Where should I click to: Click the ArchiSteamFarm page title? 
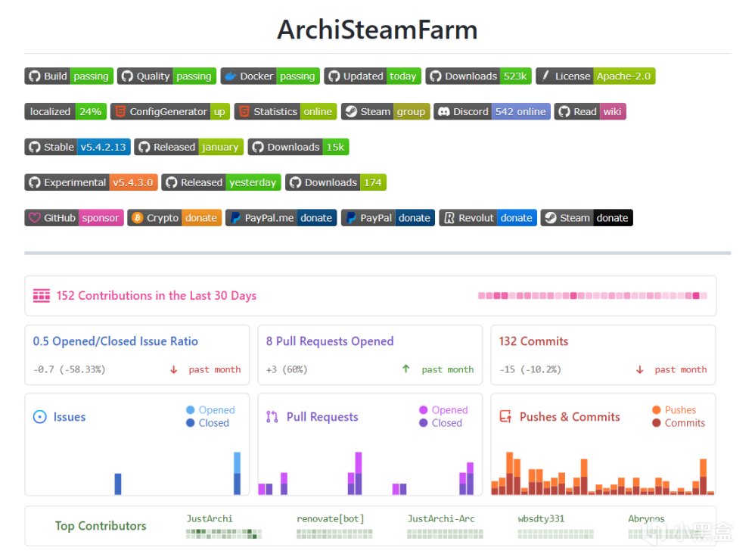377,30
